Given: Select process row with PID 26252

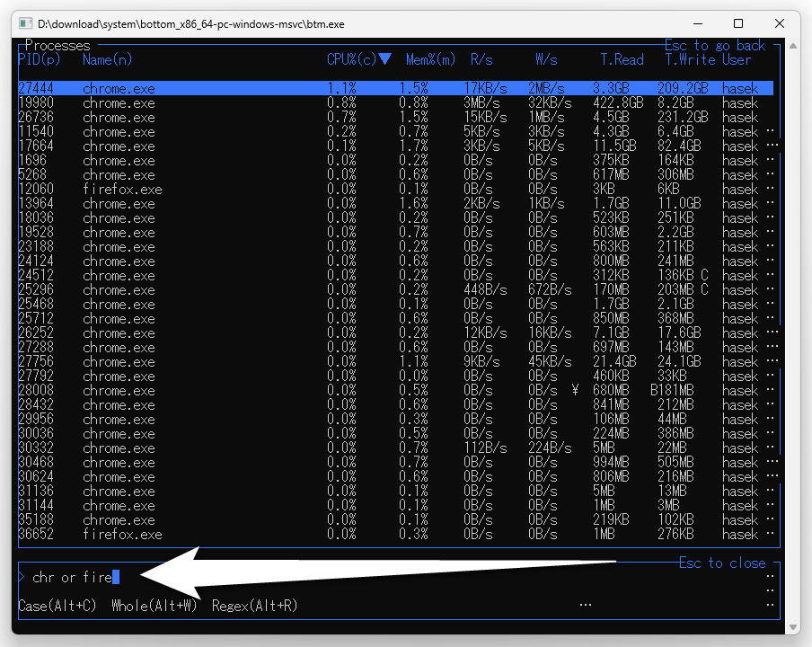Looking at the screenshot, I should pyautogui.click(x=395, y=332).
